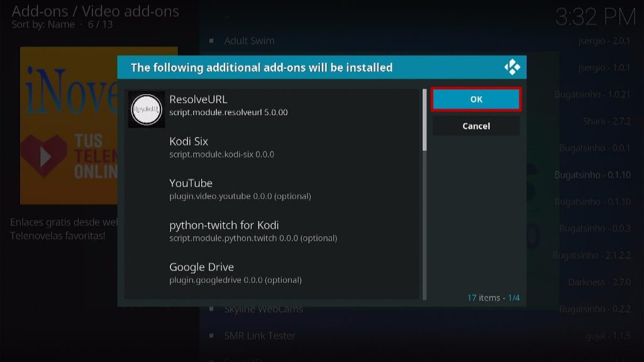Click plugin.googledrive 0.0.0 (optional) text
The width and height of the screenshot is (644, 362).
235,280
